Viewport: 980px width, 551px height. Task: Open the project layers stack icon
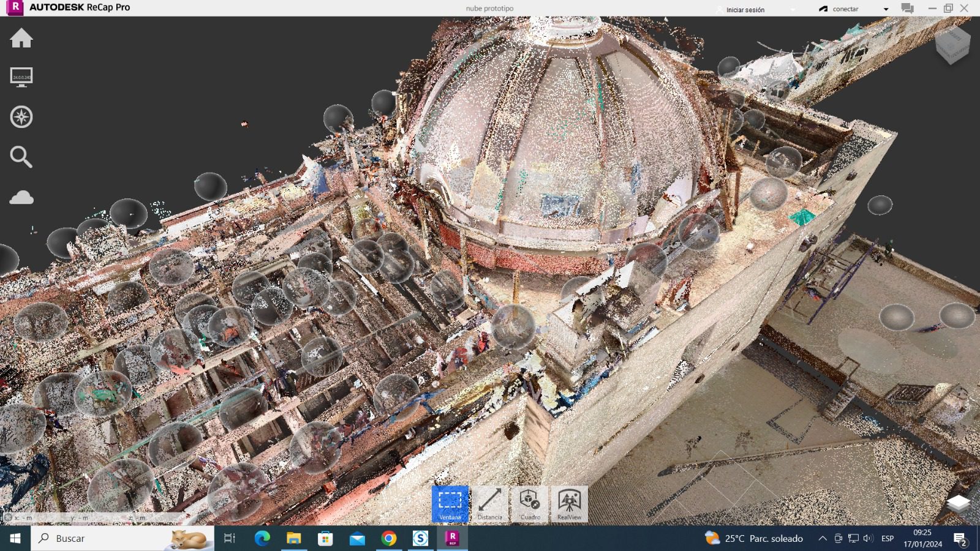(x=958, y=503)
